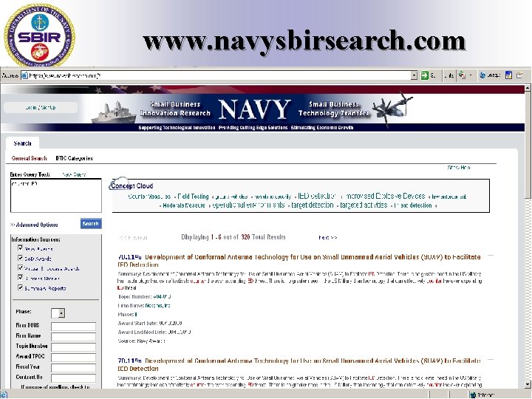Select Counter Measures in Concept Cloud
Viewport: 532px width, 399px height.
(x=149, y=197)
